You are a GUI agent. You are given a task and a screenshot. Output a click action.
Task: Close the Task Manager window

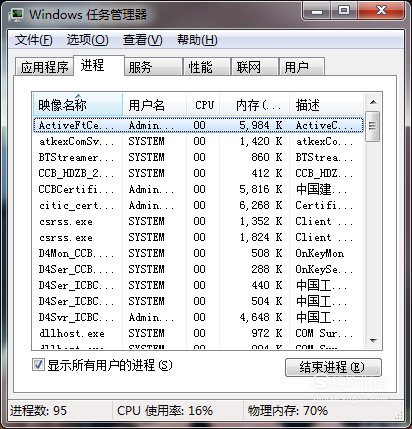[x=381, y=11]
